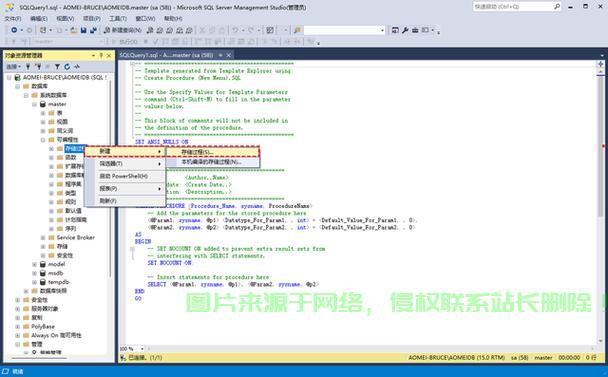
Task: Expand the model database node
Action: point(35,264)
